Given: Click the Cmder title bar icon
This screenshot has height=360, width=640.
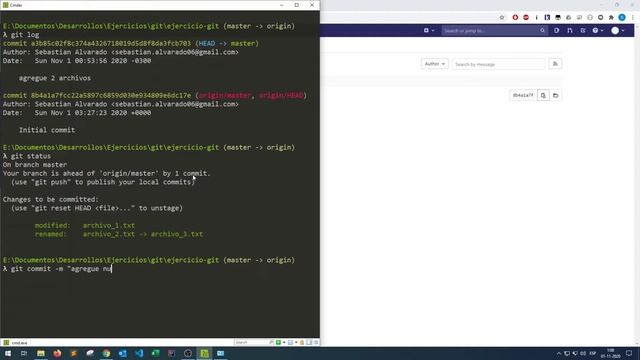Looking at the screenshot, I should (6, 5).
